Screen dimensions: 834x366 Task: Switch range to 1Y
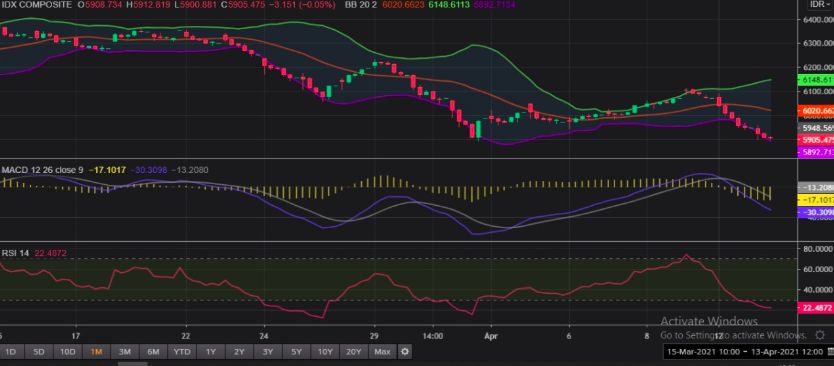[x=211, y=352]
